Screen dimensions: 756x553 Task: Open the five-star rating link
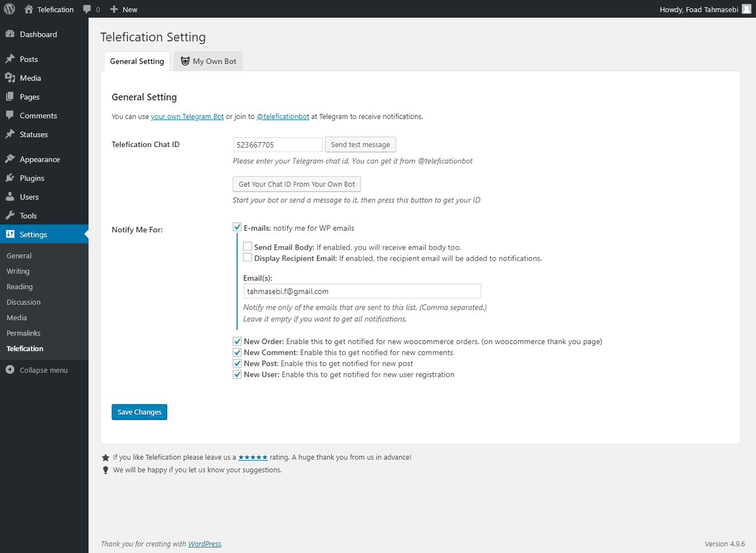(x=253, y=457)
